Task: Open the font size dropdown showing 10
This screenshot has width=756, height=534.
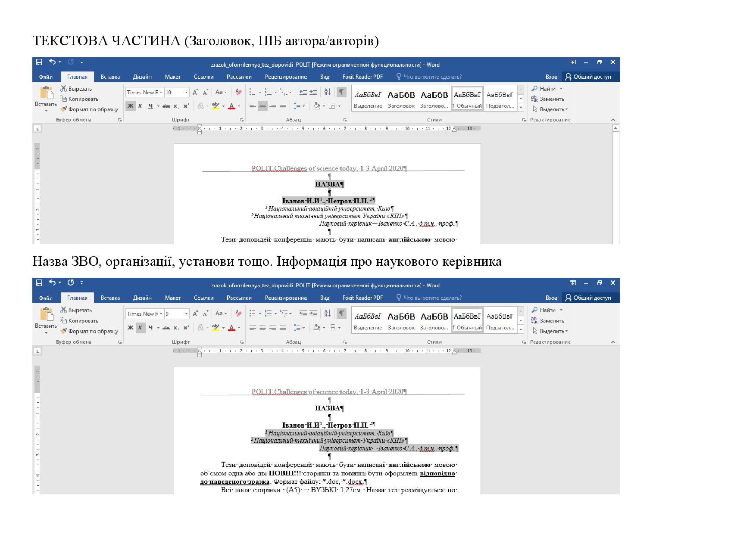Action: (x=186, y=92)
